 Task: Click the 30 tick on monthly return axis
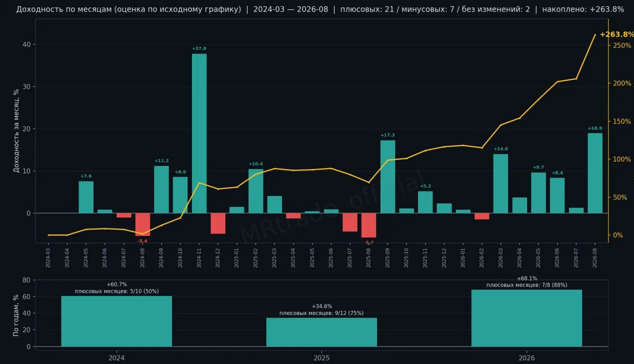pyautogui.click(x=26, y=86)
